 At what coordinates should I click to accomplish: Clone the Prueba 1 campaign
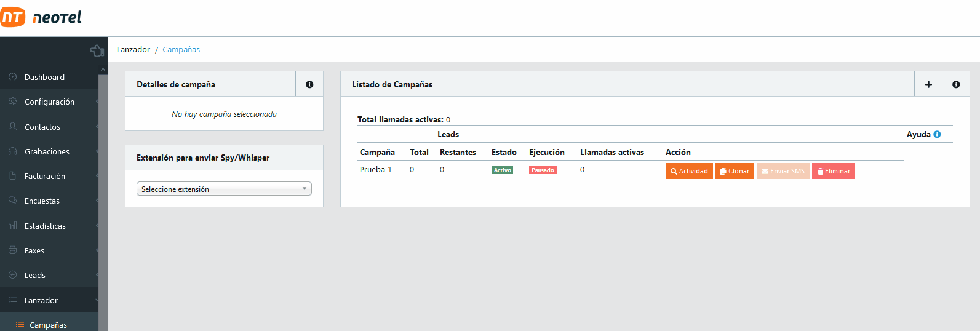[735, 171]
